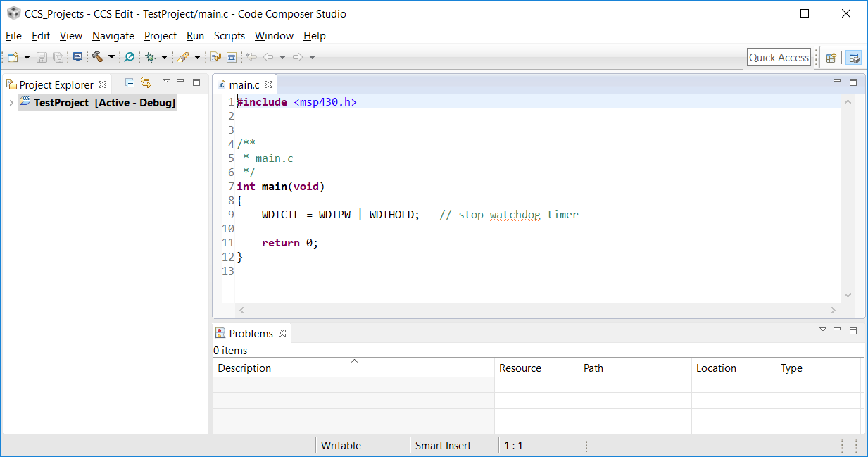
Task: Expand the TestProject tree node
Action: 11,102
